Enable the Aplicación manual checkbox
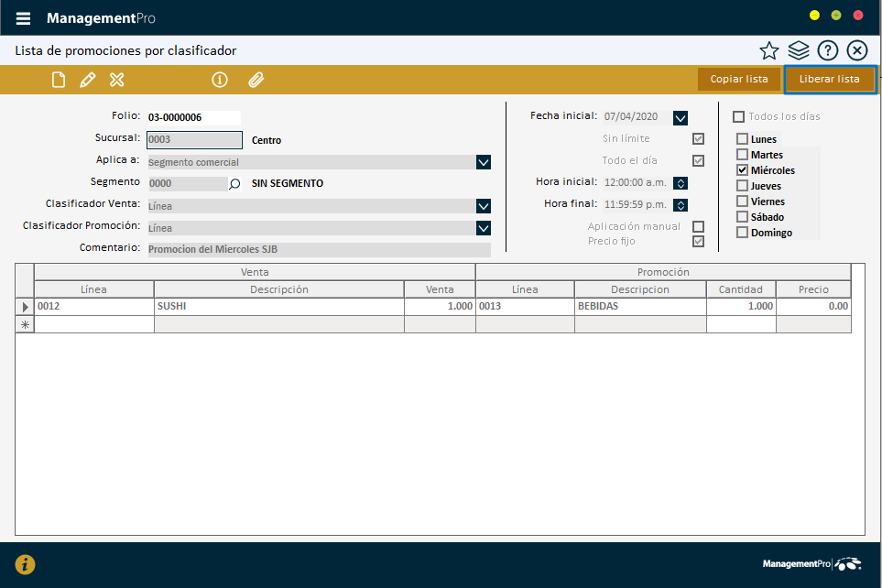Image resolution: width=882 pixels, height=588 pixels. [x=698, y=227]
